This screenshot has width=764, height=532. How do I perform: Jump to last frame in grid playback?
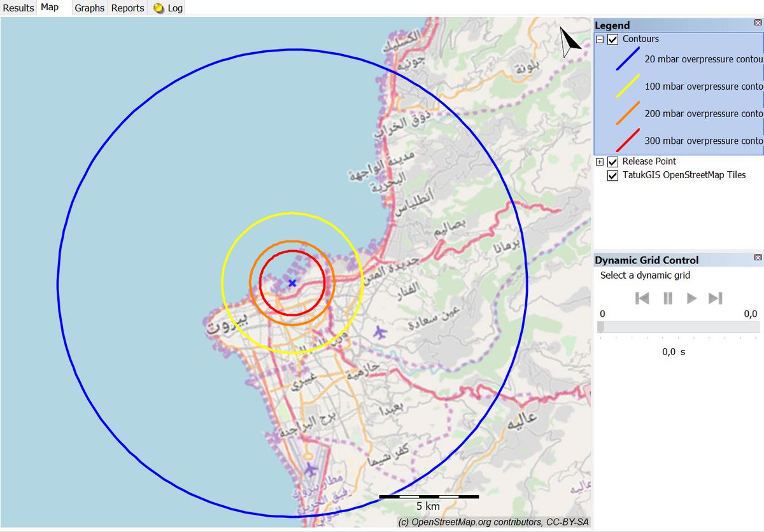click(716, 298)
